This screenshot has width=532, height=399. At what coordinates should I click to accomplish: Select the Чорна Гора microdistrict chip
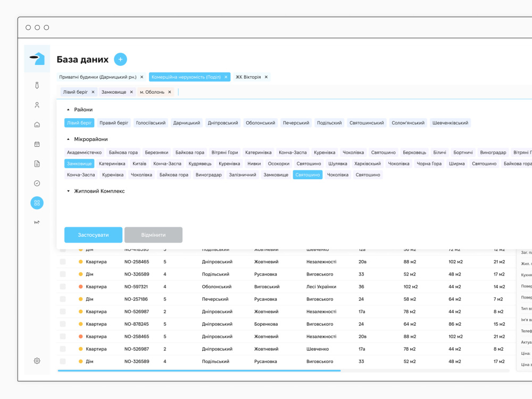(429, 163)
